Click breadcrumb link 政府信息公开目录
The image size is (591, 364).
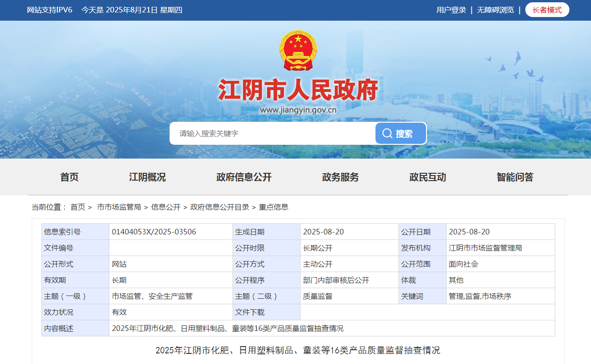coord(220,207)
